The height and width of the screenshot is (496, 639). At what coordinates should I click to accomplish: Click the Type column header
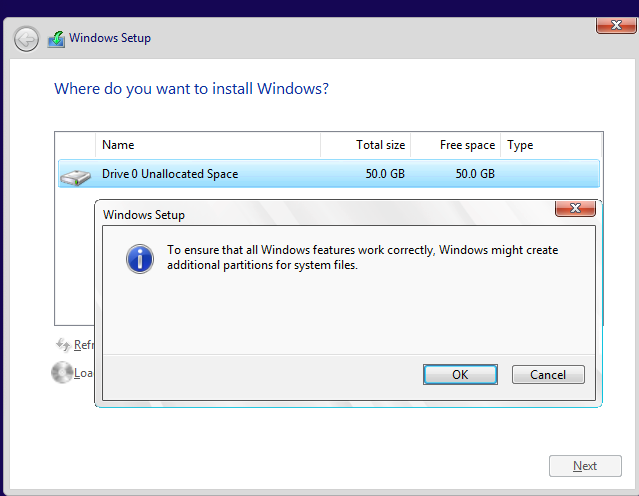click(551, 145)
